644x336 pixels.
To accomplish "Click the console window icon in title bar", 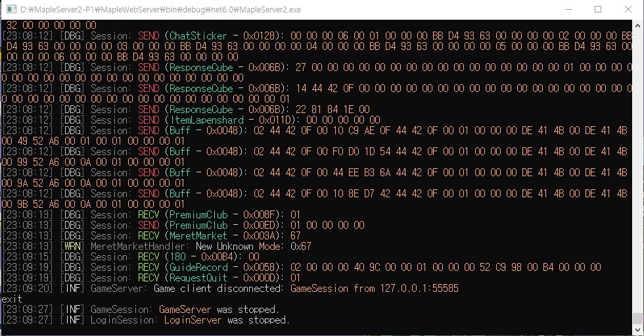I will 11,9.
